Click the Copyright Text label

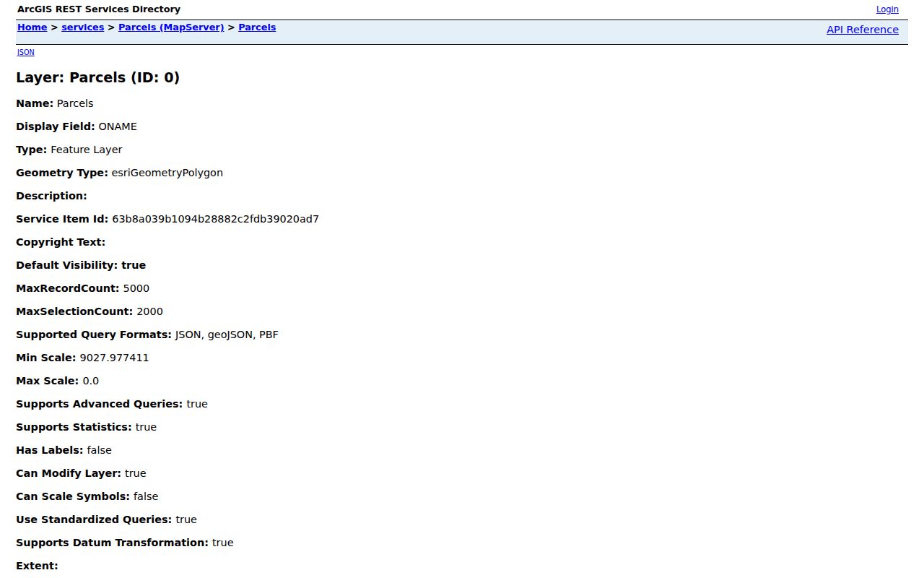click(x=61, y=242)
